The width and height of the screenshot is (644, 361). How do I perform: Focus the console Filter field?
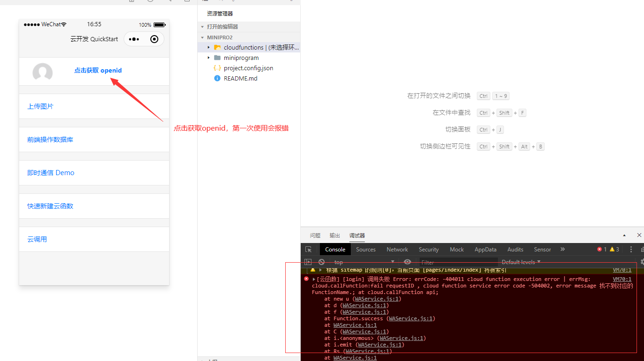[458, 262]
